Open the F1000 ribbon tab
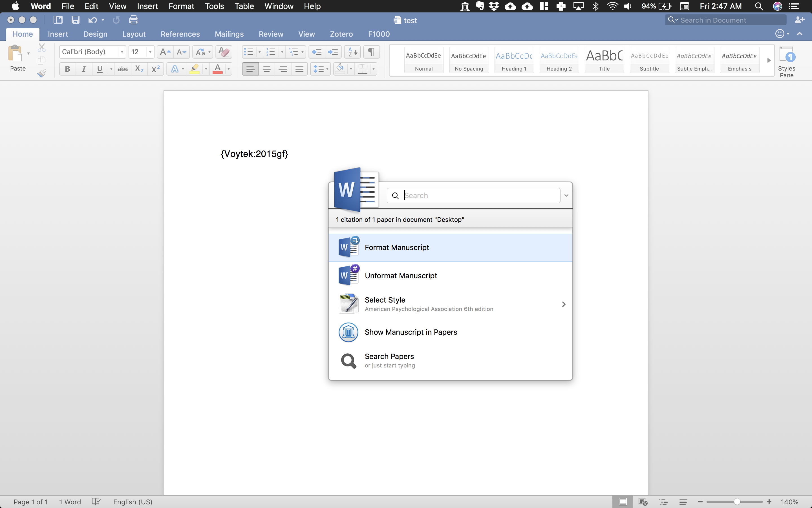 (x=379, y=34)
